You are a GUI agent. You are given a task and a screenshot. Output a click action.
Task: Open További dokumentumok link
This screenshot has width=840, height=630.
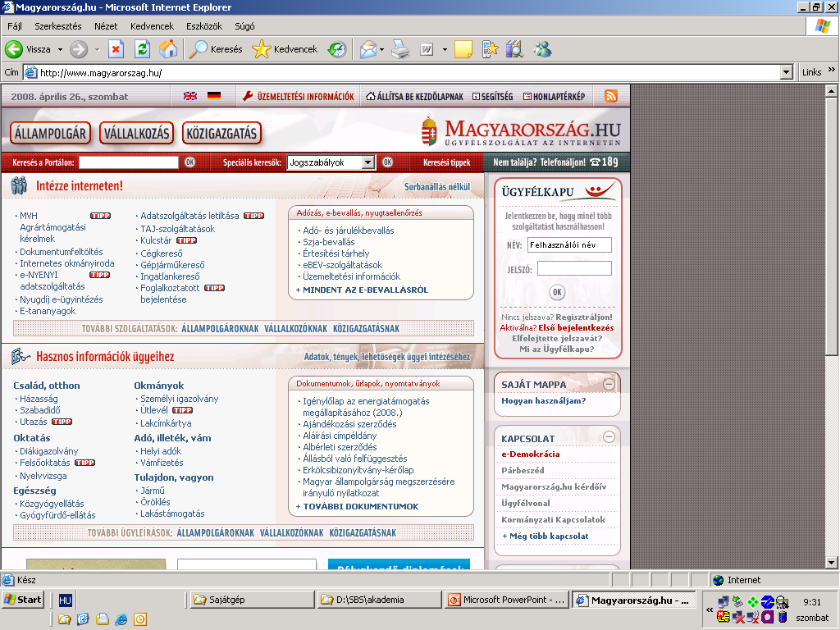(x=358, y=506)
